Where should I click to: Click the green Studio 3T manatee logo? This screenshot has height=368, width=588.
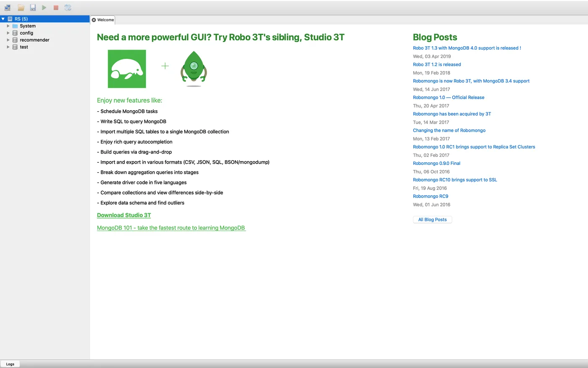(127, 69)
